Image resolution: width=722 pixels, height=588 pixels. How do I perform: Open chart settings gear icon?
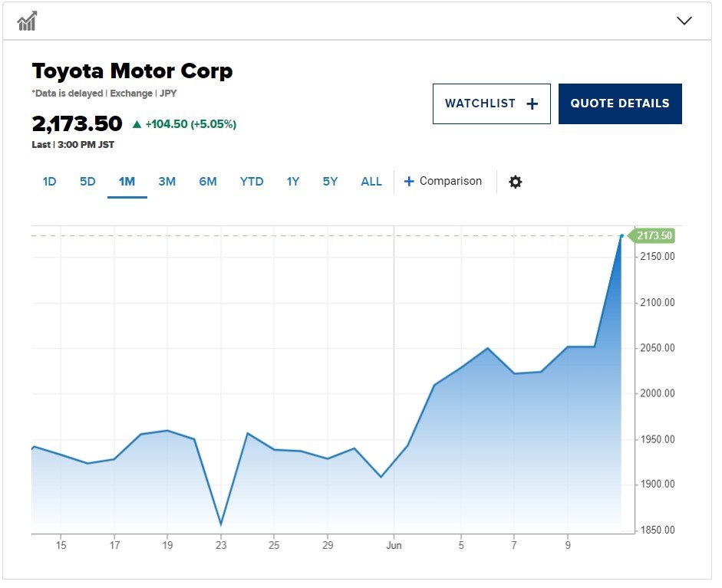coord(516,182)
